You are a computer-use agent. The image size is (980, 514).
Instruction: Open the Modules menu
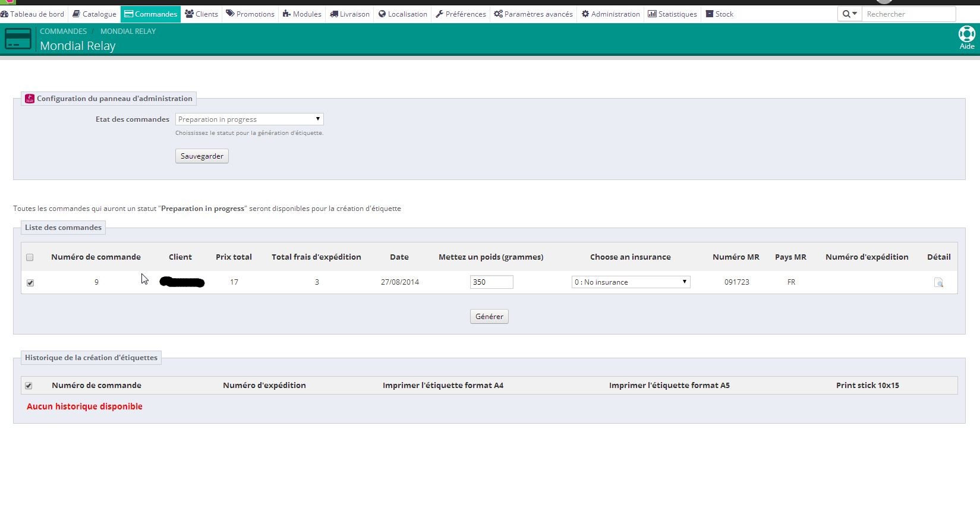point(302,14)
